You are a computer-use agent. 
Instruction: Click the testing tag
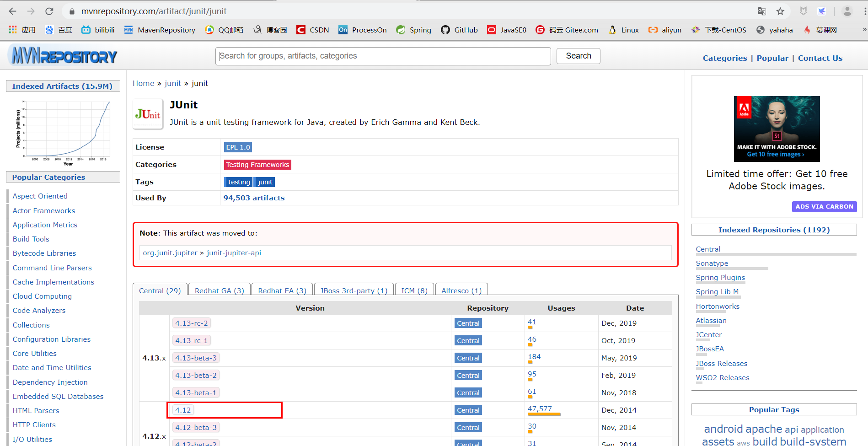point(239,182)
